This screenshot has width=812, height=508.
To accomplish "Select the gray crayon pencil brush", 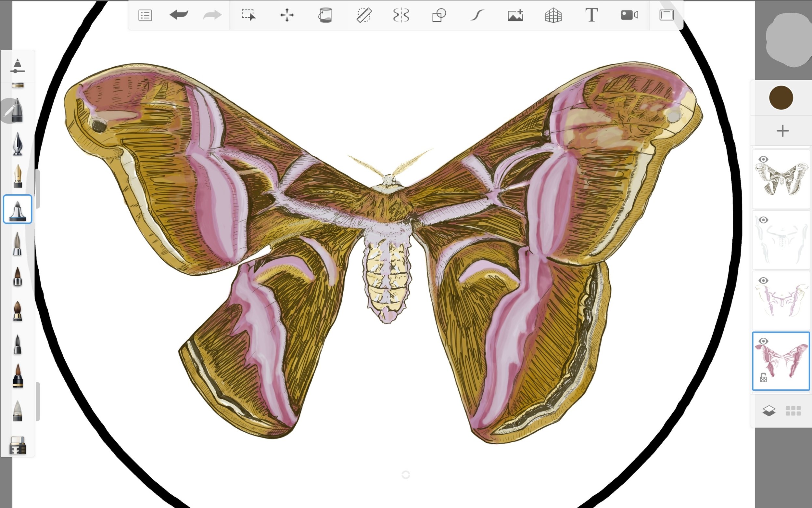I will coord(18,410).
